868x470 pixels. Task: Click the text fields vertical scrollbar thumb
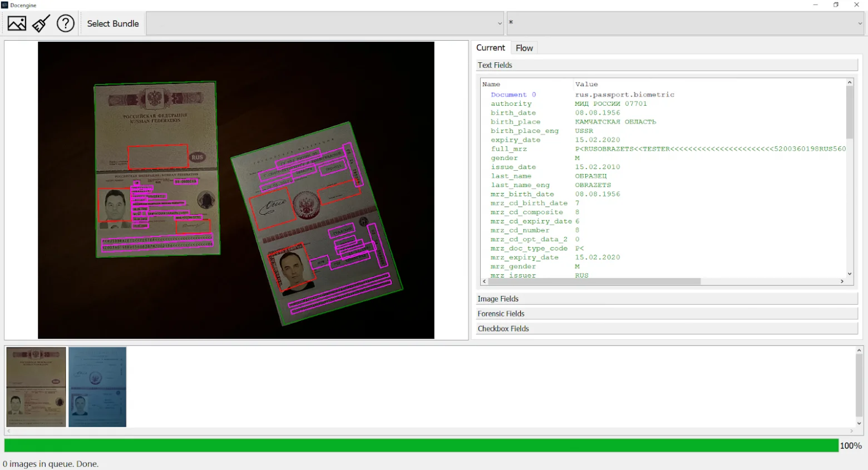(x=850, y=112)
